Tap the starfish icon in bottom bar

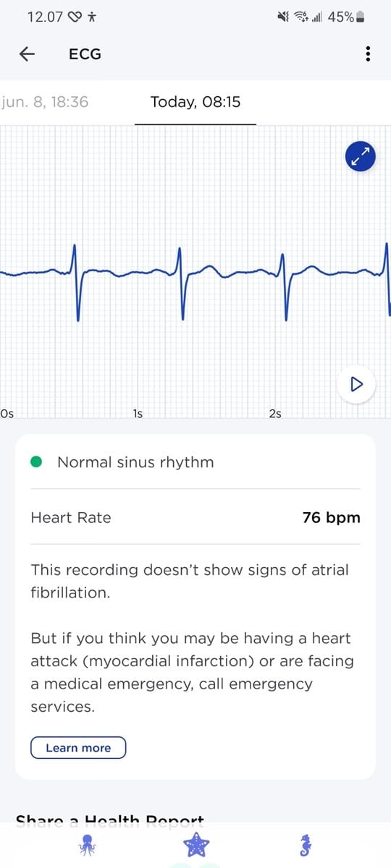tap(195, 843)
